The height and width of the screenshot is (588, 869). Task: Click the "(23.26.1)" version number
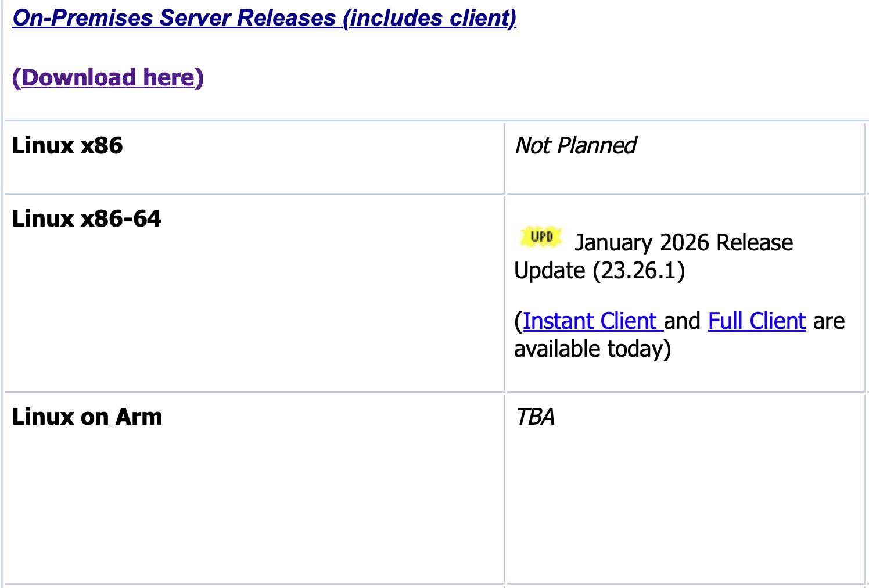(639, 271)
